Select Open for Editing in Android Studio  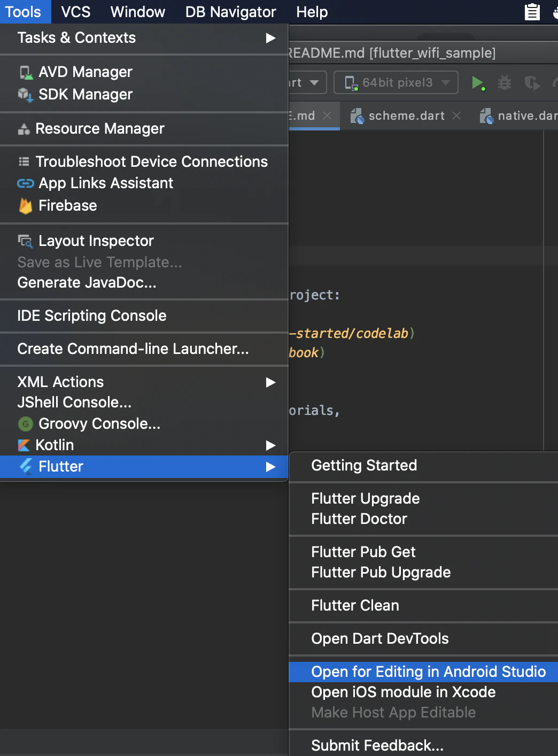[428, 672]
